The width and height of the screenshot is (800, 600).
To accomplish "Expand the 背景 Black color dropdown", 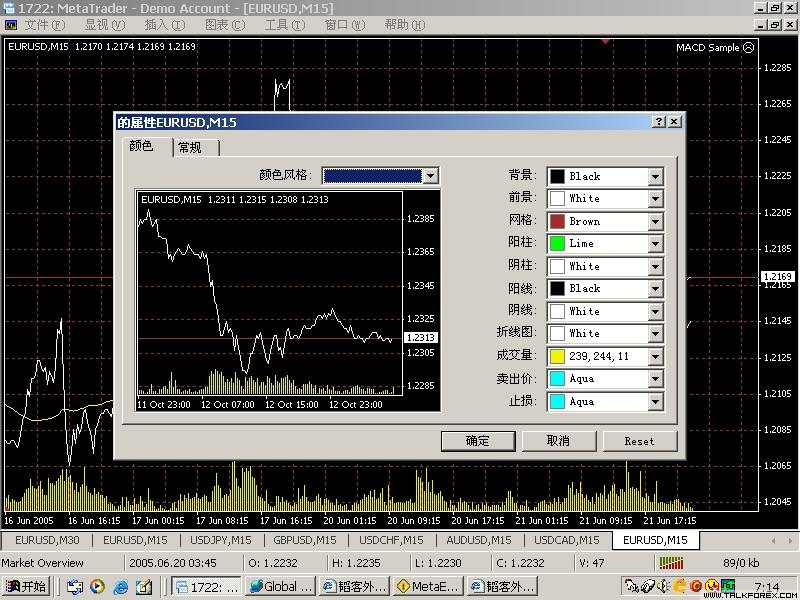I will pyautogui.click(x=656, y=177).
